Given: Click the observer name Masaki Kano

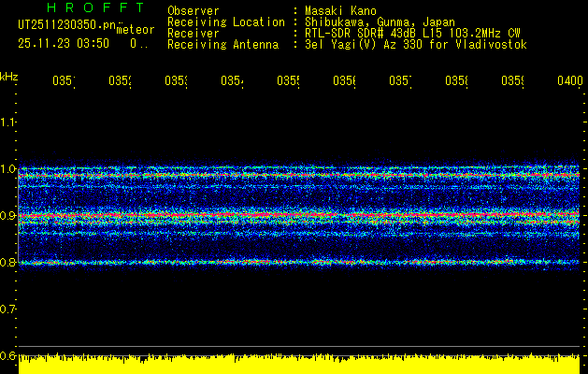Looking at the screenshot, I should [340, 11].
